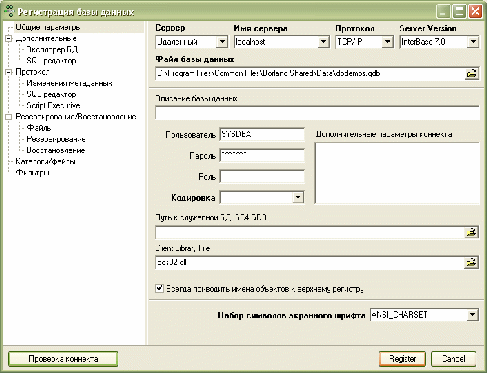Image resolution: width=488 pixels, height=374 pixels.
Task: Click the Пароль password input field
Action: (262, 156)
